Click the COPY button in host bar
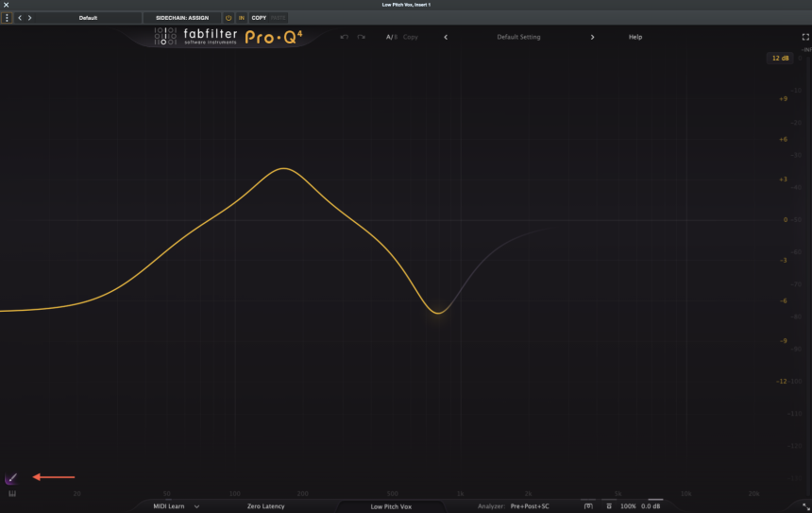812x513 pixels. point(259,18)
